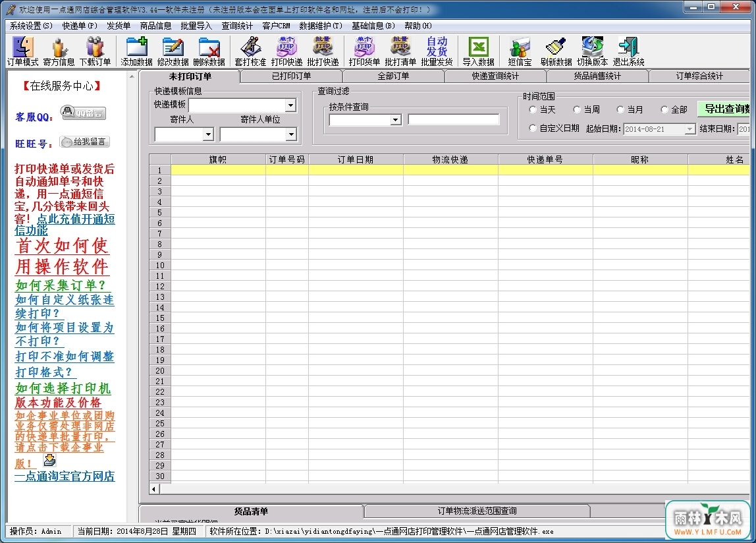Click the 给我留言 Wangwang button
Viewport: 756px width, 543px height.
click(x=84, y=142)
